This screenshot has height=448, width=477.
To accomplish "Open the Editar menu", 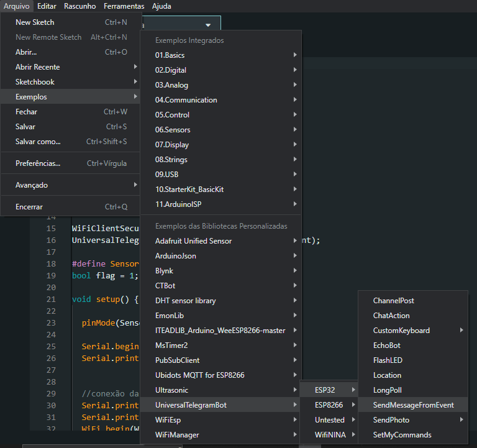I will coord(47,6).
